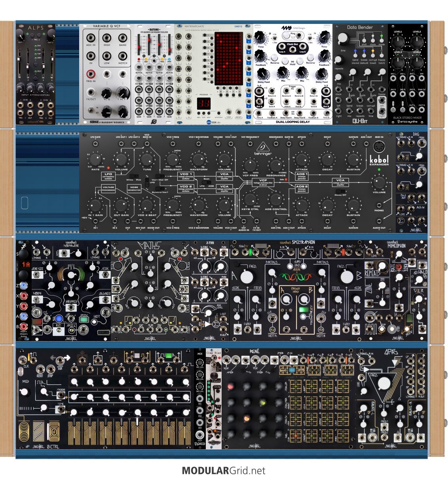
Task: Turn the red-lit first knob on René
Action: [230, 387]
